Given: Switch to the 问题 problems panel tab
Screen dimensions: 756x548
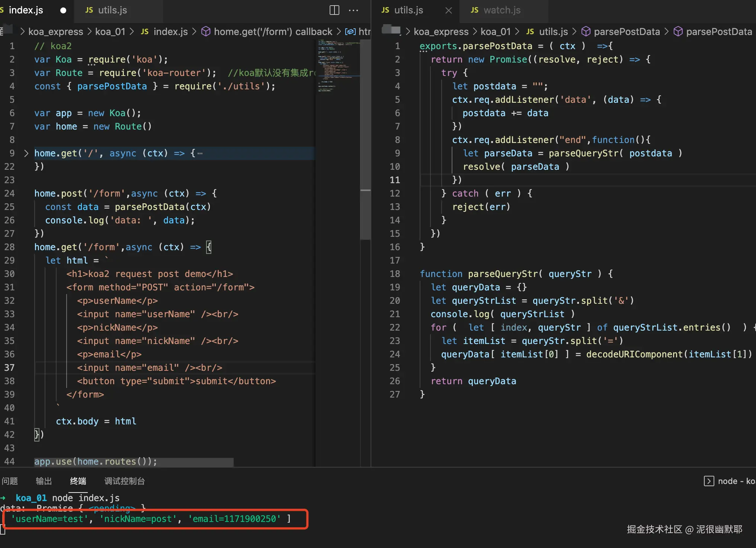Looking at the screenshot, I should tap(10, 481).
